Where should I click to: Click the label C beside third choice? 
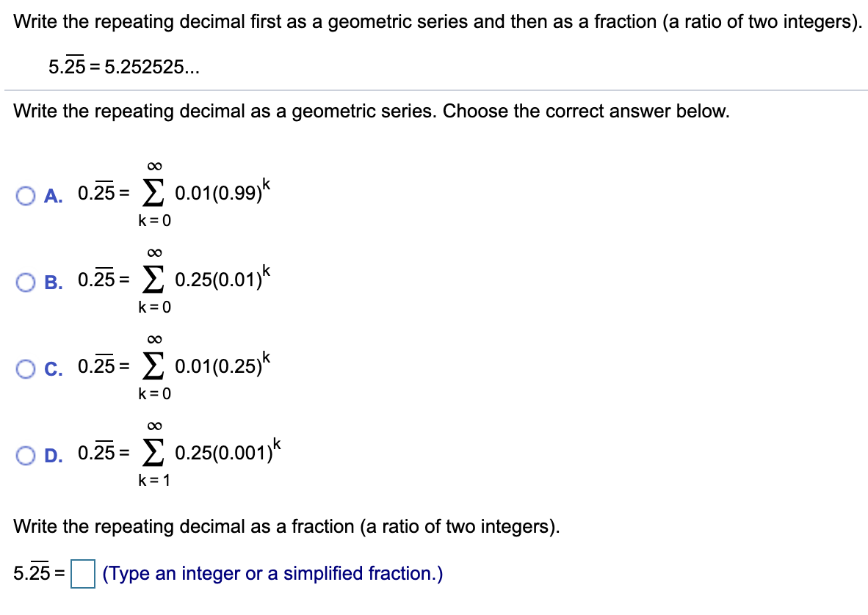point(50,368)
